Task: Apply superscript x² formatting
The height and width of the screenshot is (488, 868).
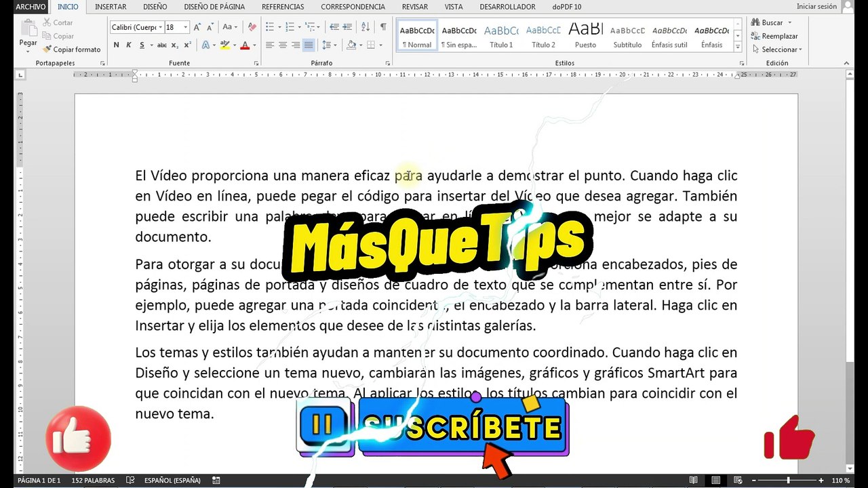Action: [x=186, y=45]
